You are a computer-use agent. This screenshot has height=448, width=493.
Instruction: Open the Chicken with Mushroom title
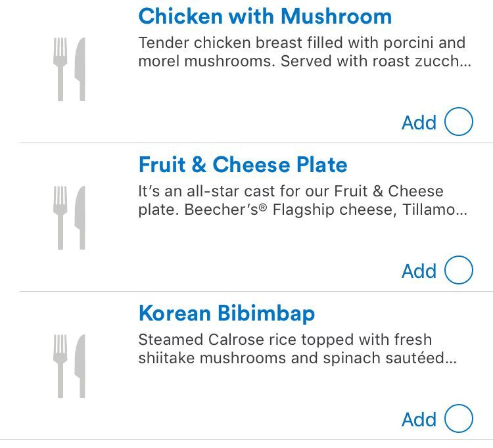(x=265, y=16)
